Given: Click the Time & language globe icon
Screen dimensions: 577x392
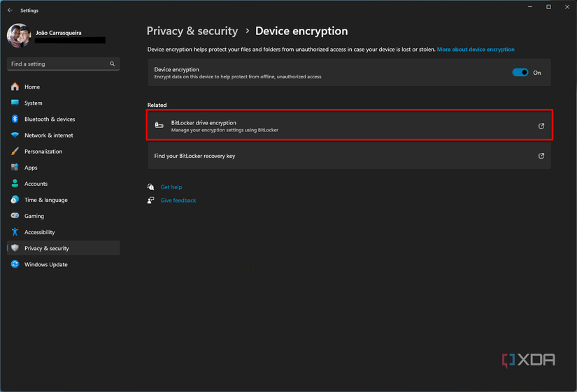Looking at the screenshot, I should click(15, 200).
